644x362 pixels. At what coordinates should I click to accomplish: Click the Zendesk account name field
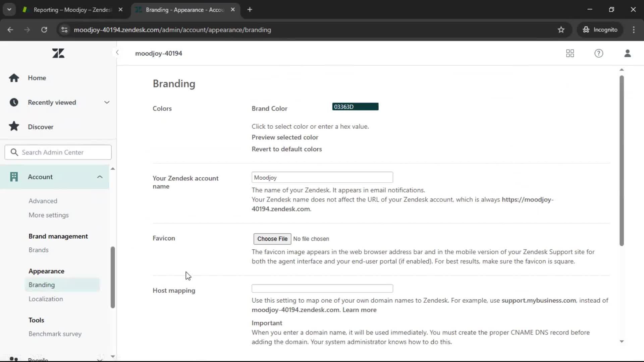322,177
